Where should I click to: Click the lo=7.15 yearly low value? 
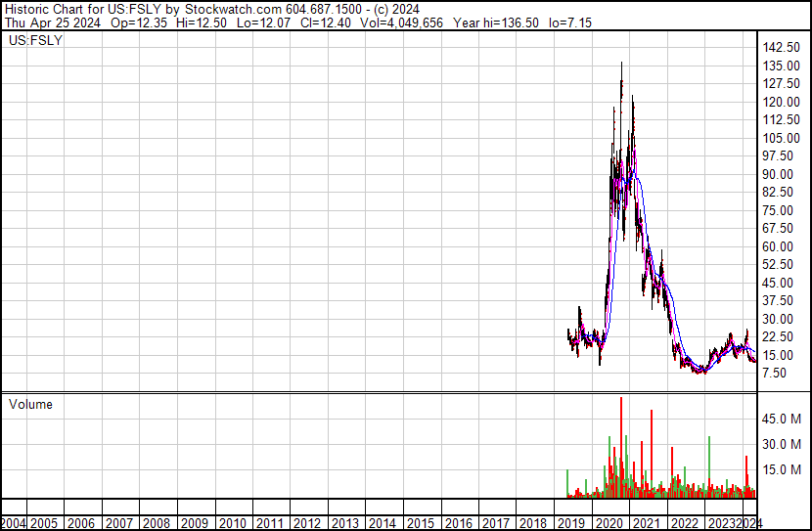[x=569, y=22]
